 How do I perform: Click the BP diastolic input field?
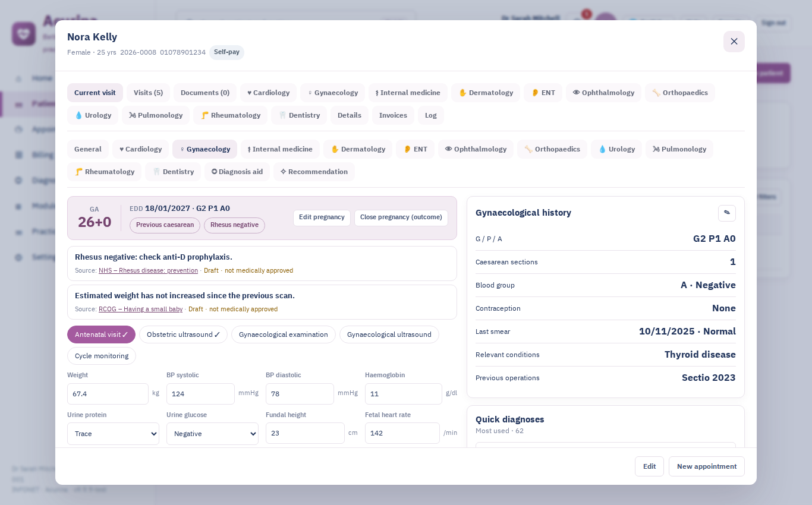pyautogui.click(x=300, y=394)
